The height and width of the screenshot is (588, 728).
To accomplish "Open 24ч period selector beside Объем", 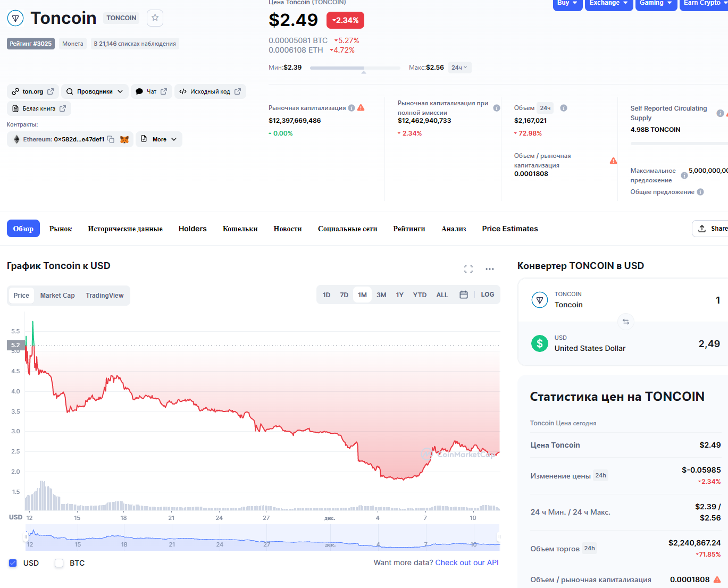I will (546, 108).
